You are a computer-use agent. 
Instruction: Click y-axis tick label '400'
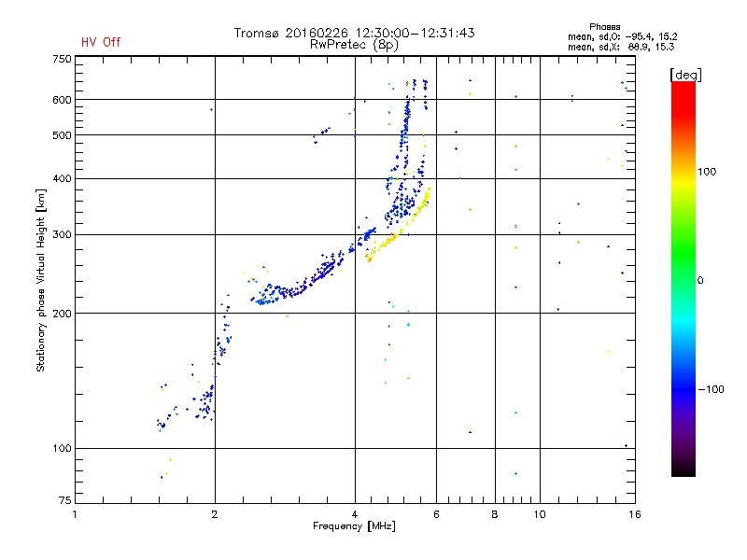[x=62, y=178]
